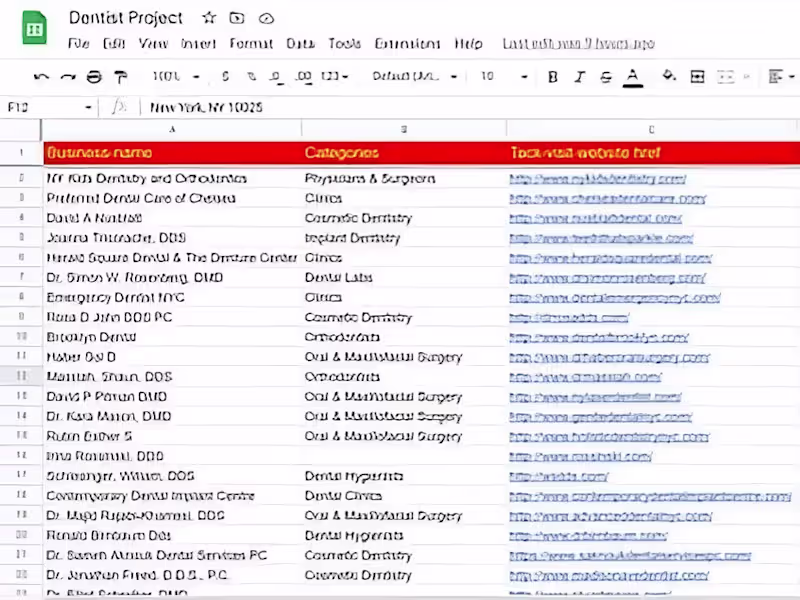Open the File menu

[79, 43]
